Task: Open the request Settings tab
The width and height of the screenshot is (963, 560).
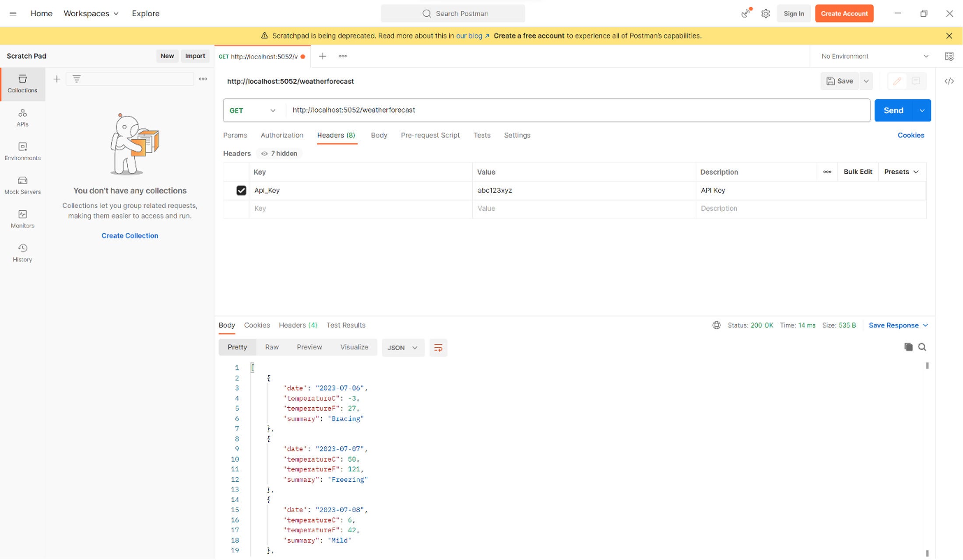Action: tap(517, 135)
